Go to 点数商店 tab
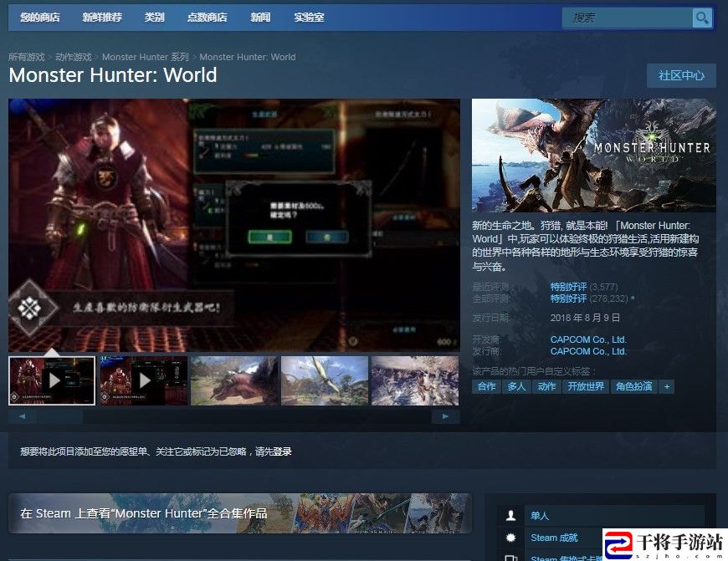The height and width of the screenshot is (561, 728). 207,18
